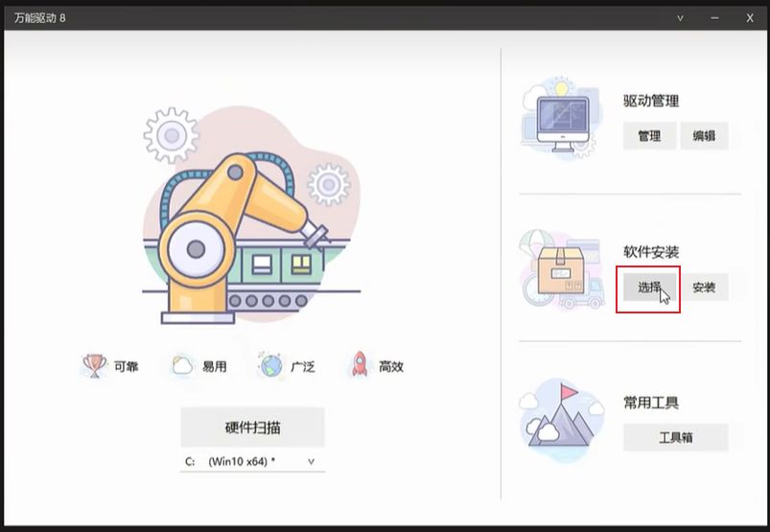Image resolution: width=770 pixels, height=532 pixels.
Task: Click the rocket icon beside 高效
Action: pyautogui.click(x=360, y=365)
